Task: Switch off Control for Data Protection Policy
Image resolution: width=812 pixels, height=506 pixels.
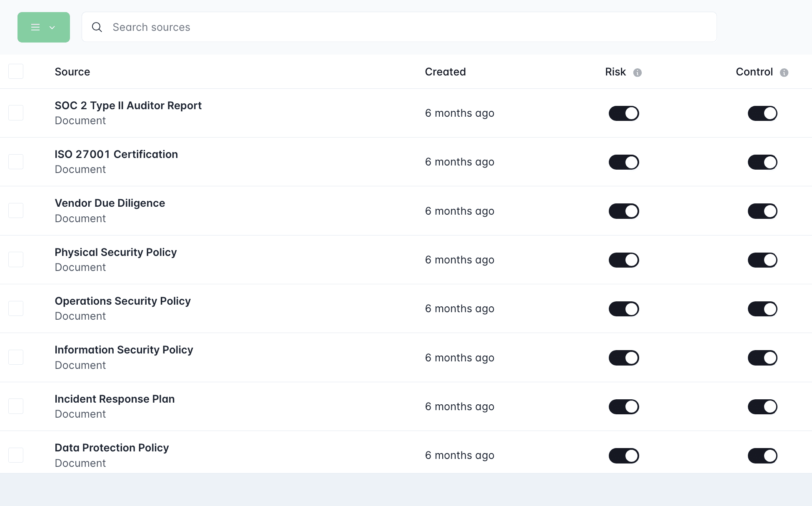Action: click(x=762, y=456)
